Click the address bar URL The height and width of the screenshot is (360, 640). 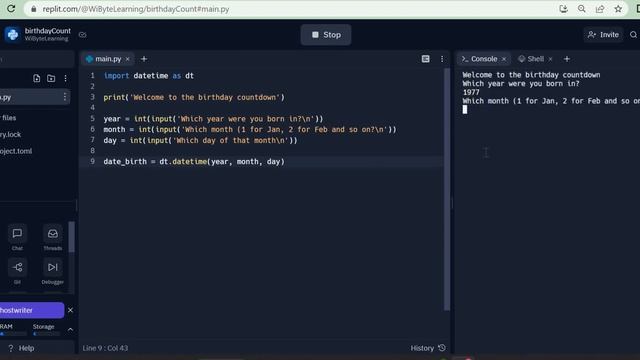[136, 9]
